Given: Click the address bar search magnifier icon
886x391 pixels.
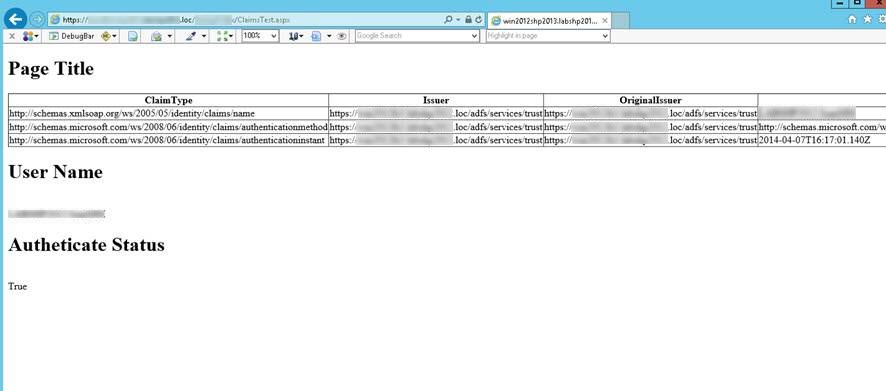Looking at the screenshot, I should [x=448, y=20].
